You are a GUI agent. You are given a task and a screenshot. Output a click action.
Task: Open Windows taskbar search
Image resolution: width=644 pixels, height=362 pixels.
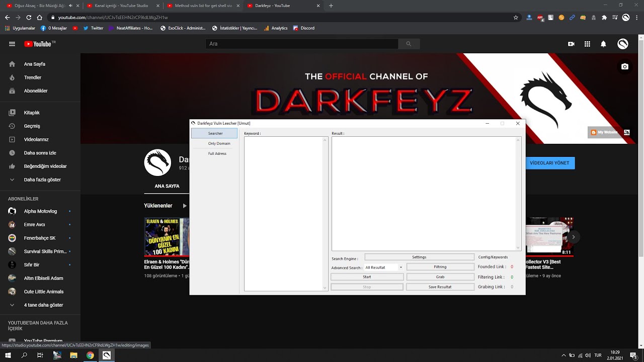pyautogui.click(x=24, y=355)
